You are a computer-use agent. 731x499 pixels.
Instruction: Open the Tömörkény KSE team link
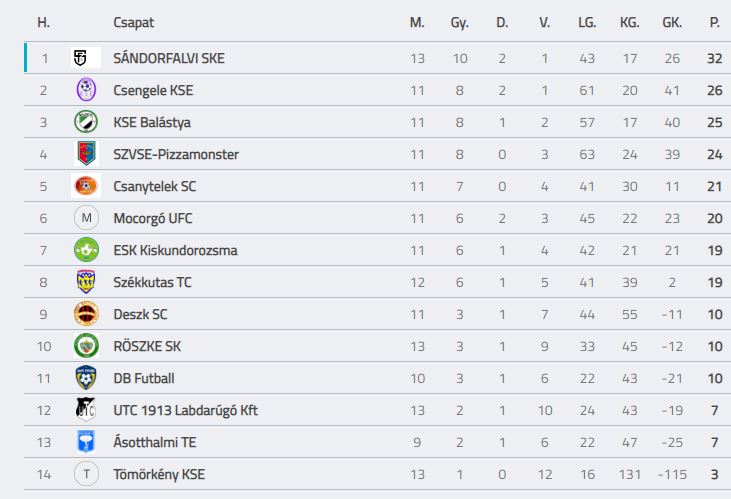[159, 474]
